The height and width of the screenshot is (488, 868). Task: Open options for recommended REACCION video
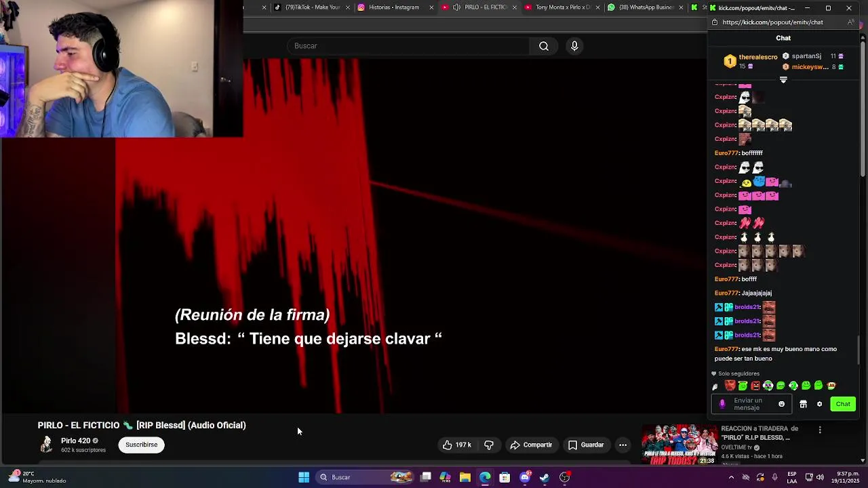click(x=820, y=430)
